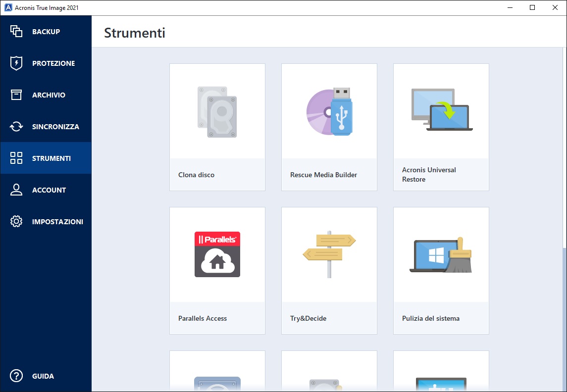Open IMPOSTAZIONI settings label
Viewport: 567px width, 392px height.
[x=57, y=222]
